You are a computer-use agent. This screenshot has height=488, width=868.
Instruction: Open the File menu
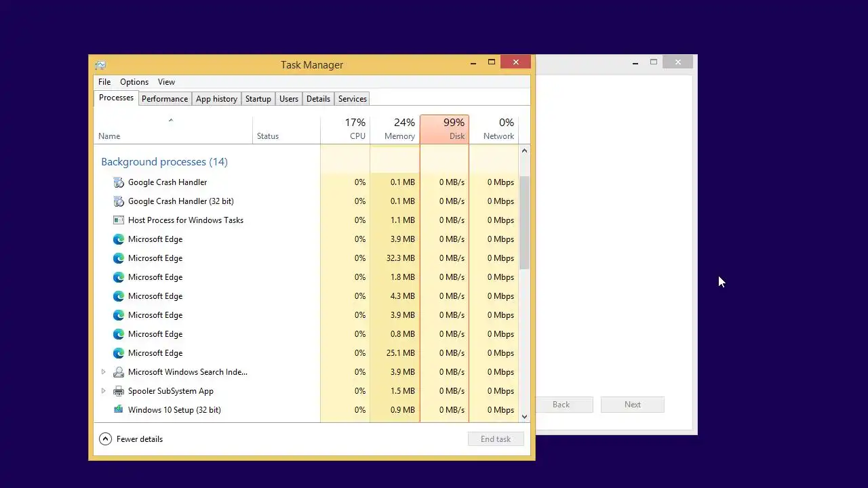(x=104, y=82)
